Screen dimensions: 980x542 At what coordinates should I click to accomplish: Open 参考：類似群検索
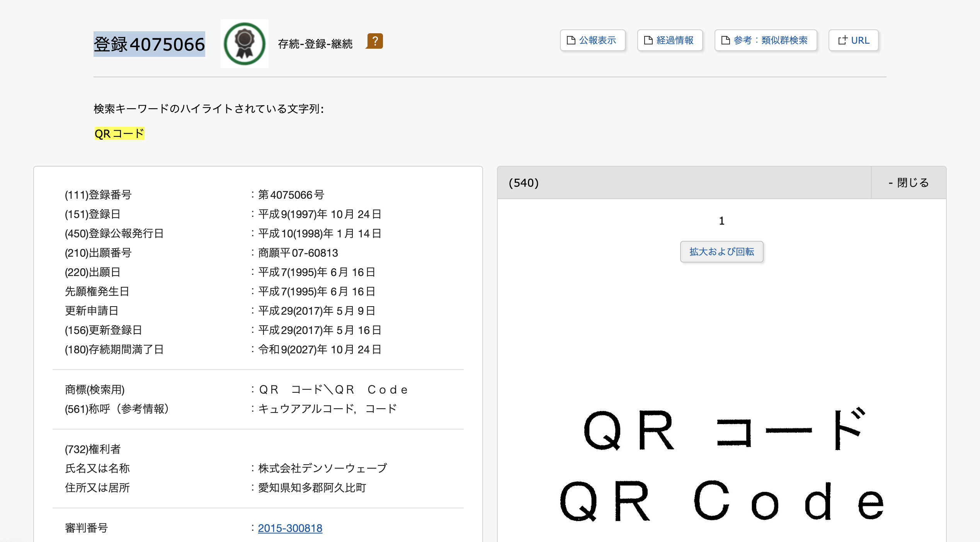pos(766,40)
